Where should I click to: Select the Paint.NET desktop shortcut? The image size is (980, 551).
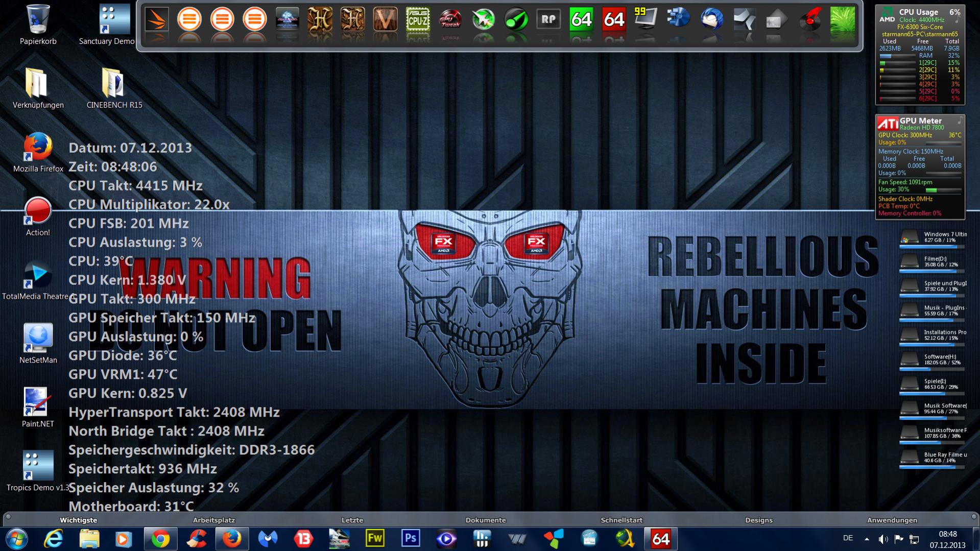point(38,407)
